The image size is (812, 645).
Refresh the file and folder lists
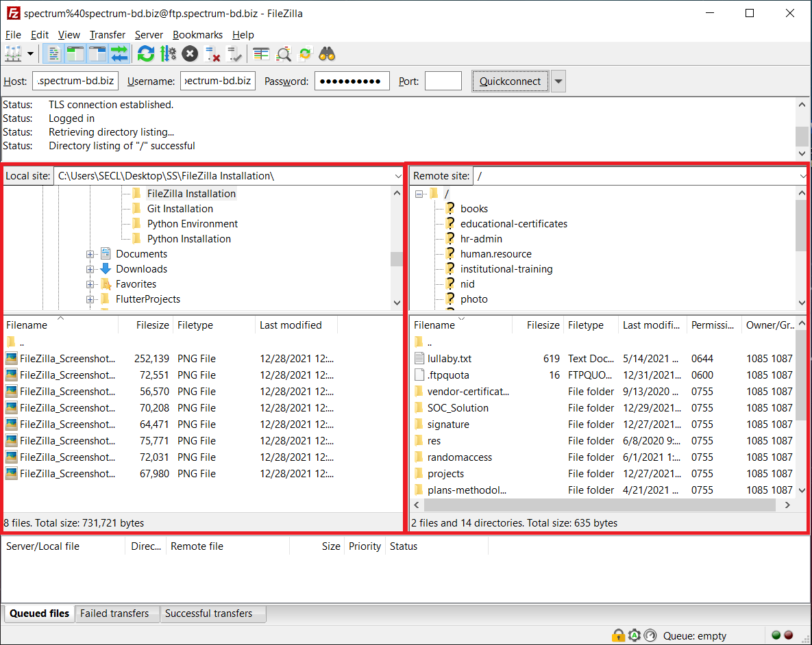pyautogui.click(x=145, y=54)
